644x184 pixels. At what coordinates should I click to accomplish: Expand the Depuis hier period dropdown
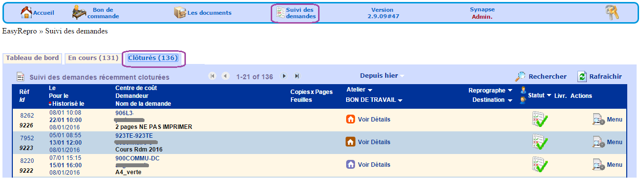402,76
